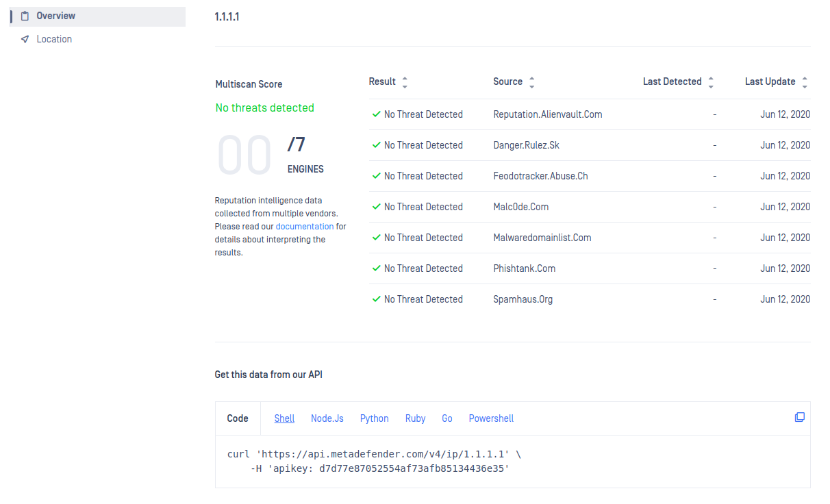Click the Last Update header label
Image resolution: width=830 pixels, height=504 pixels.
(770, 81)
